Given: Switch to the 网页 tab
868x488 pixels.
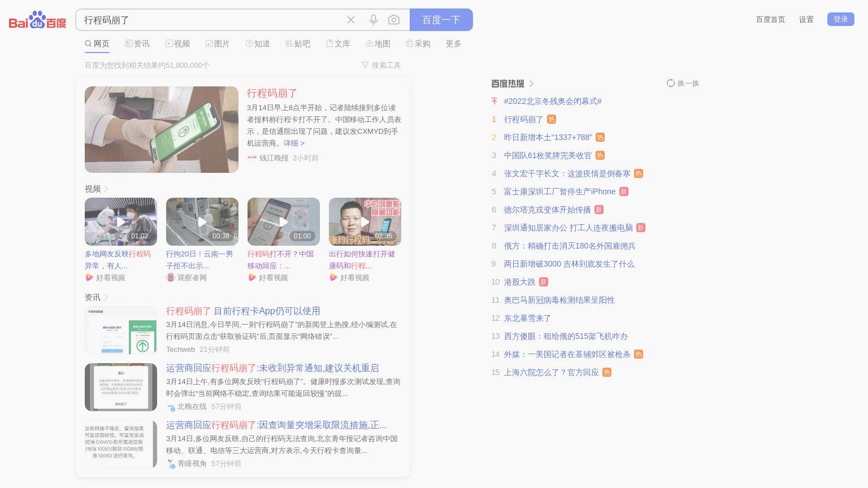Looking at the screenshot, I should click(x=97, y=43).
